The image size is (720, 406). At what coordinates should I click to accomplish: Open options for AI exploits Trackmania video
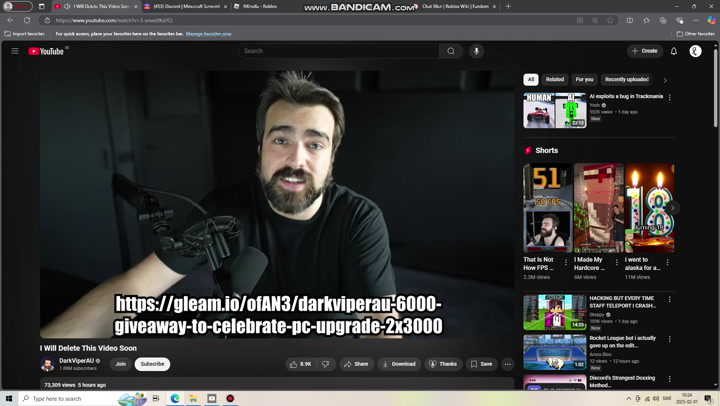pyautogui.click(x=669, y=97)
